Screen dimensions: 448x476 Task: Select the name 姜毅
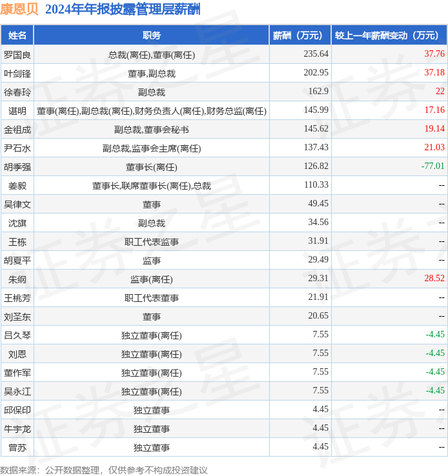(17, 186)
